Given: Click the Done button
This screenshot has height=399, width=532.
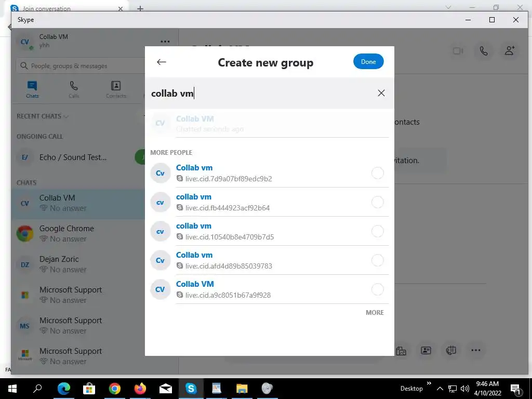Looking at the screenshot, I should 368,61.
